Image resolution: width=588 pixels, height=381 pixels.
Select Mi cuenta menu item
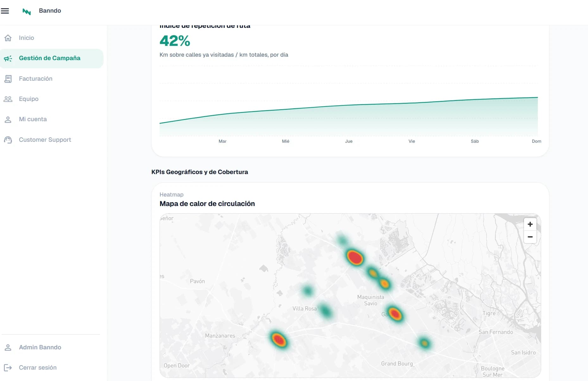33,119
